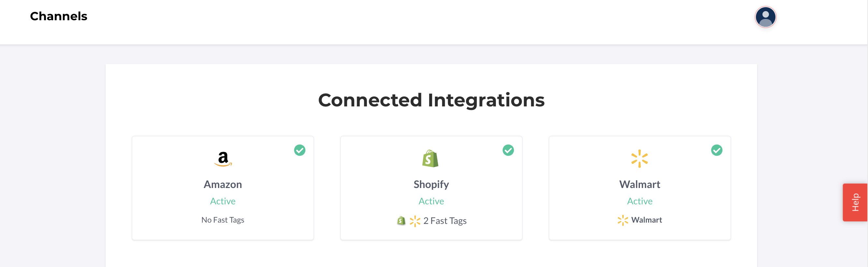Image resolution: width=868 pixels, height=267 pixels.
Task: Open the 2 Fast Tags label
Action: click(445, 221)
